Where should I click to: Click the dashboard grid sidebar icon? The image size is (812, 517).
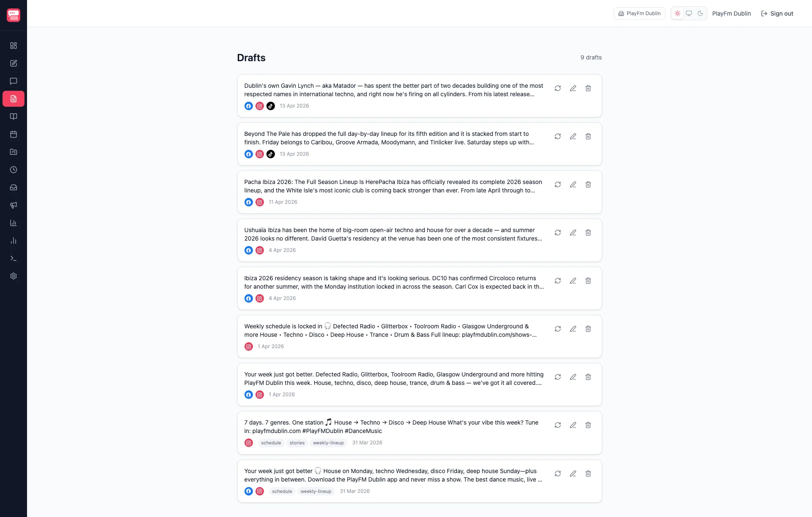14,46
